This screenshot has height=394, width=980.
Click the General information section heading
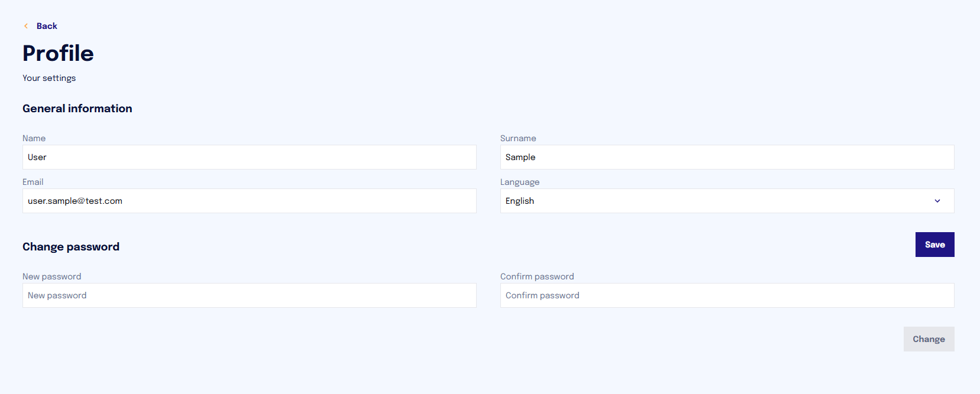tap(77, 109)
